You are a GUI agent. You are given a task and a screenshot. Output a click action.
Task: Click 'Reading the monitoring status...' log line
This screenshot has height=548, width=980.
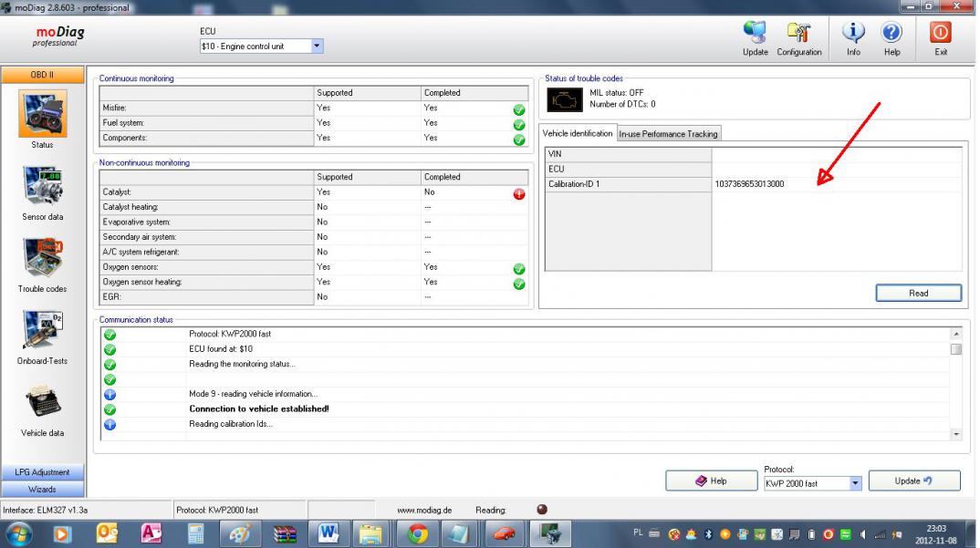[x=242, y=364]
